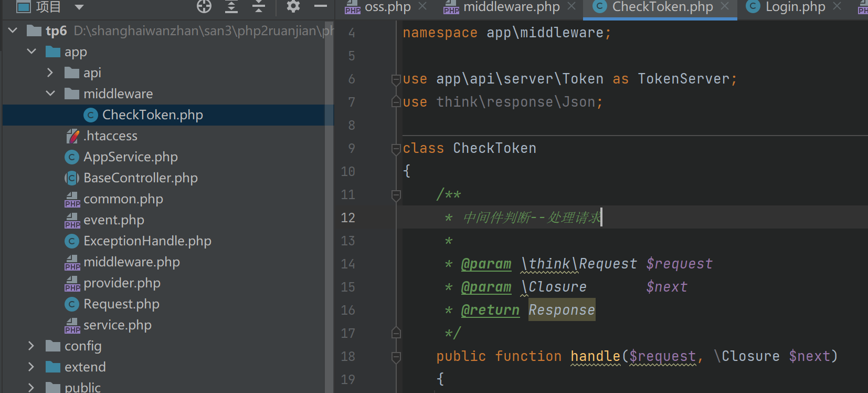The height and width of the screenshot is (393, 868).
Task: Click the project tree vertical scrollbar
Action: (329, 207)
